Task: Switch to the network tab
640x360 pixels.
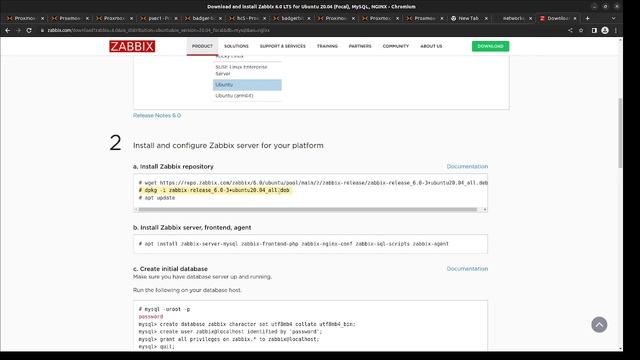Action: point(513,18)
